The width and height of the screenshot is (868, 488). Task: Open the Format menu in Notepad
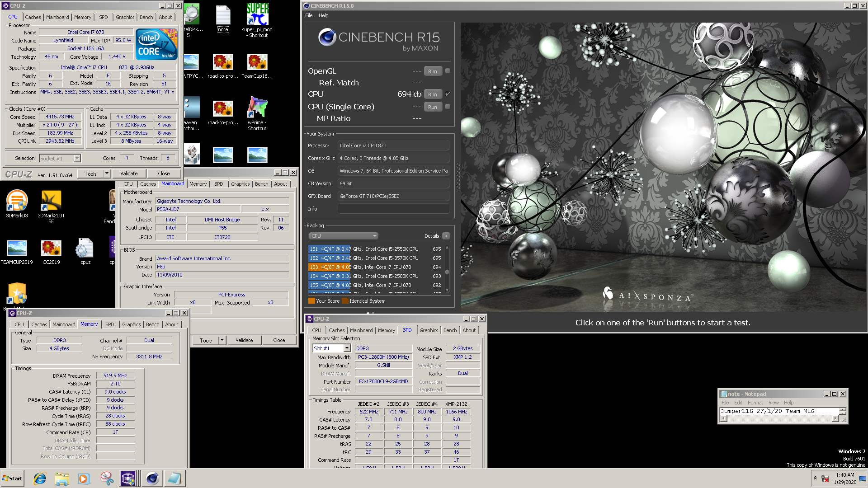click(755, 403)
